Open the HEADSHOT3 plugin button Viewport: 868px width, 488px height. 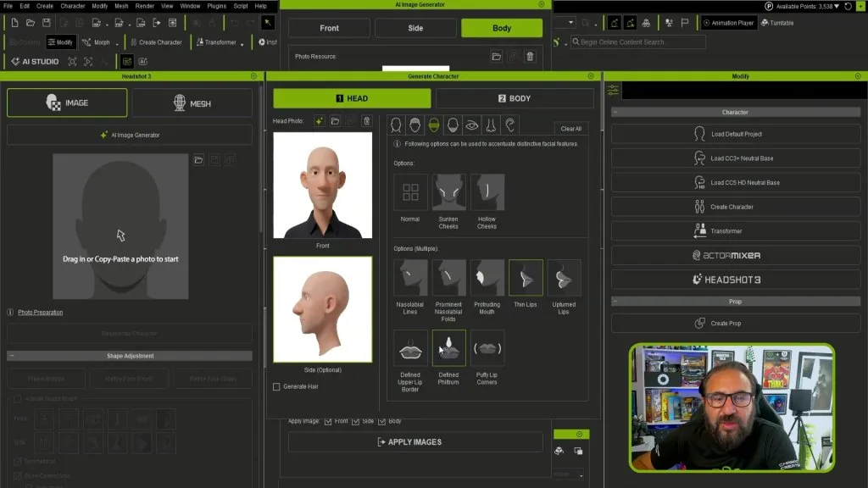[736, 280]
